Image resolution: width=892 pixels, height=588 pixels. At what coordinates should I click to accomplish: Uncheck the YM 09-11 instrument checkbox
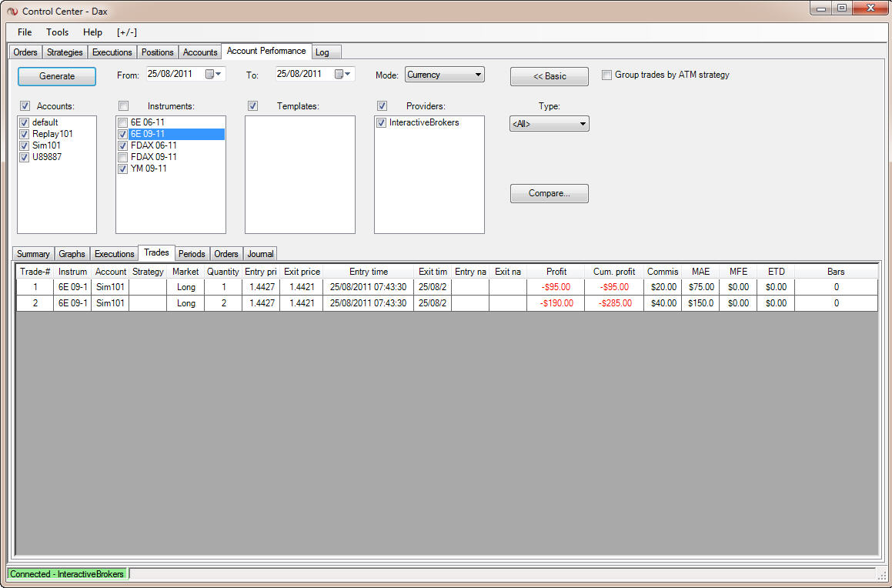tap(122, 169)
